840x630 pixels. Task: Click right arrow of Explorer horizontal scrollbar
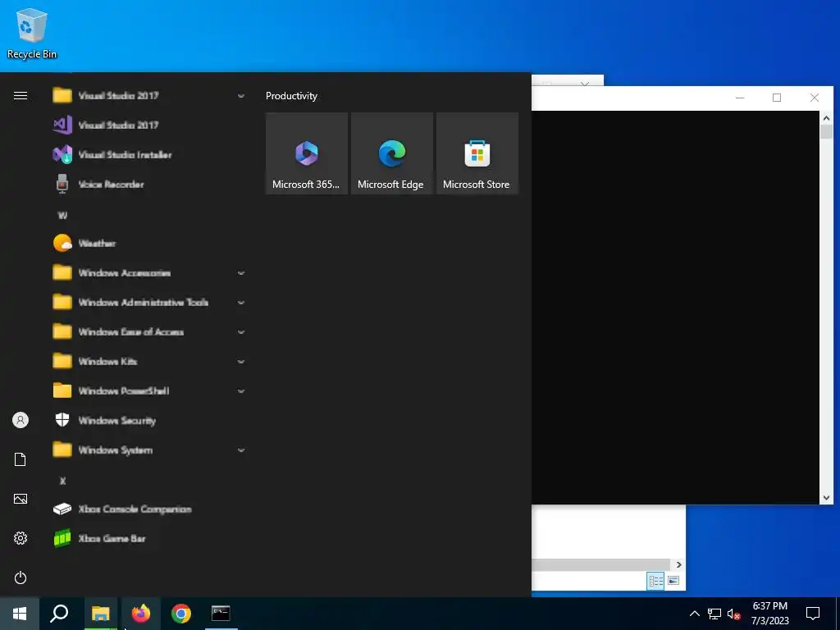coord(678,564)
